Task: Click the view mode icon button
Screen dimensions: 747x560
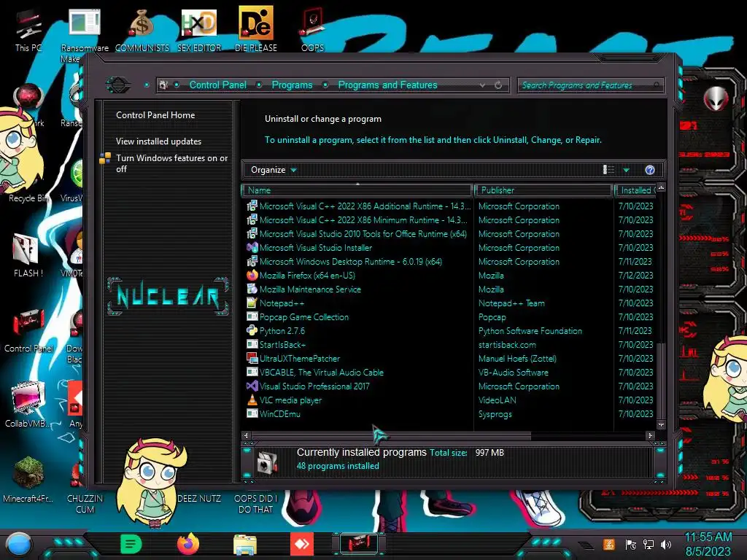Action: click(x=609, y=170)
